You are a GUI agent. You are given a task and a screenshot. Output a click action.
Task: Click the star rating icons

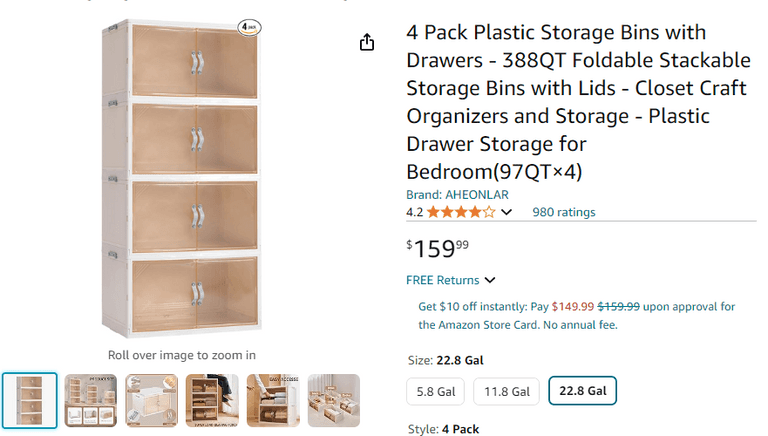461,212
